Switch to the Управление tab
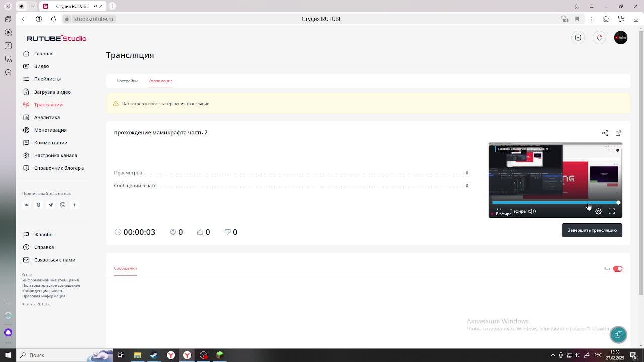Screen dimensions: 644x362 160,81
